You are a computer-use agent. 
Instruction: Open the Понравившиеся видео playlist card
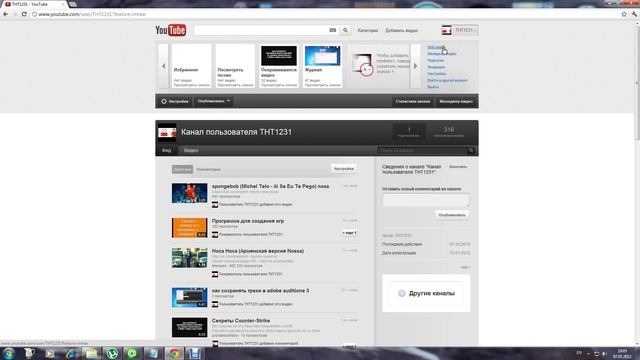(x=279, y=66)
